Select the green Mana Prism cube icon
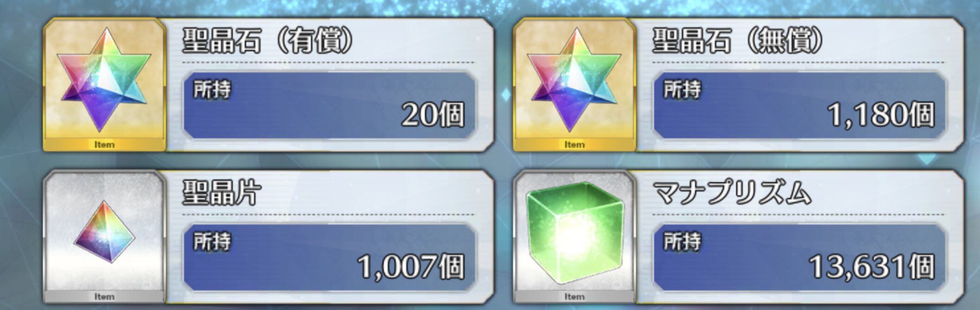The image size is (980, 310). [575, 233]
